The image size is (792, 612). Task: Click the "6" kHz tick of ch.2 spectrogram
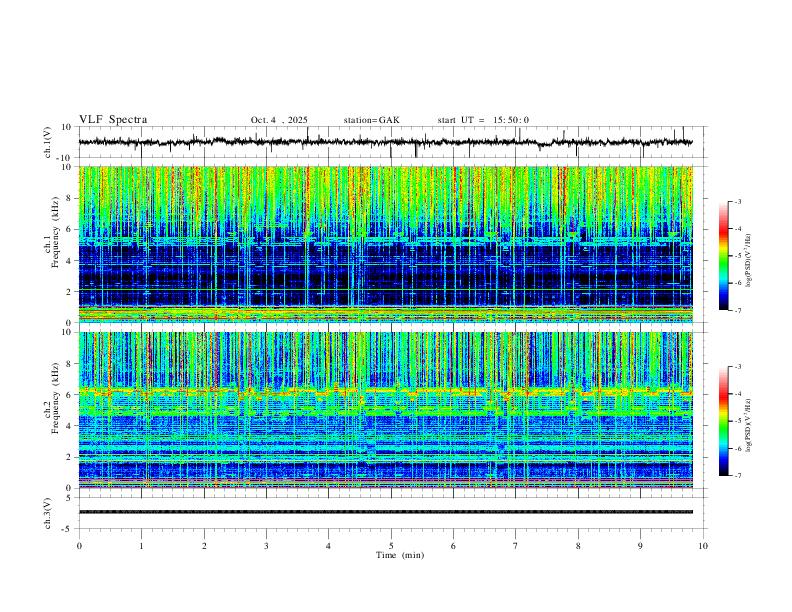coord(69,395)
